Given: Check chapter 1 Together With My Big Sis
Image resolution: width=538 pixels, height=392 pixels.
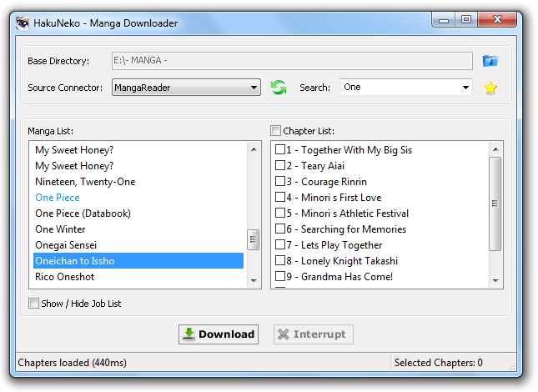Looking at the screenshot, I should coord(280,149).
